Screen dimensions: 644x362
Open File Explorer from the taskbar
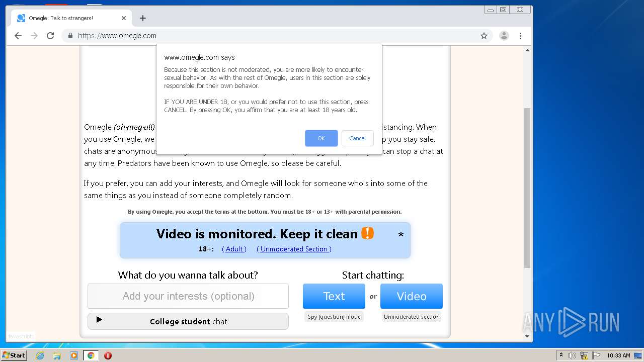pos(57,355)
